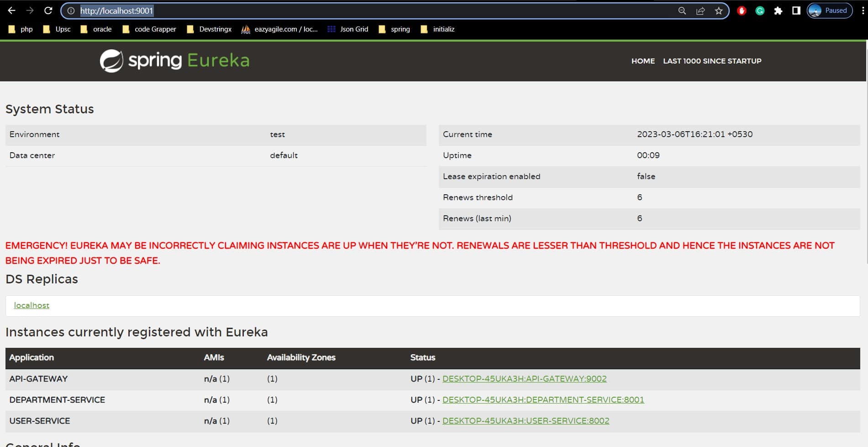This screenshot has height=447, width=868.
Task: Click the Renews threshold label
Action: click(478, 197)
